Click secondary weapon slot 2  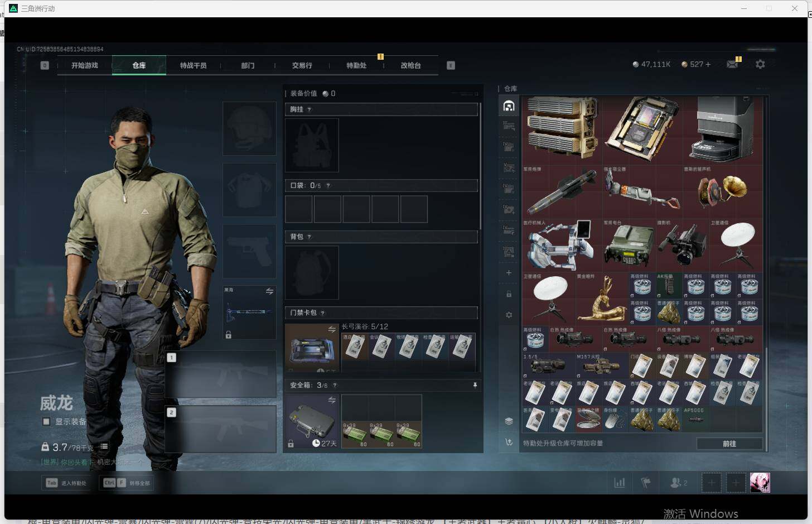coord(221,429)
